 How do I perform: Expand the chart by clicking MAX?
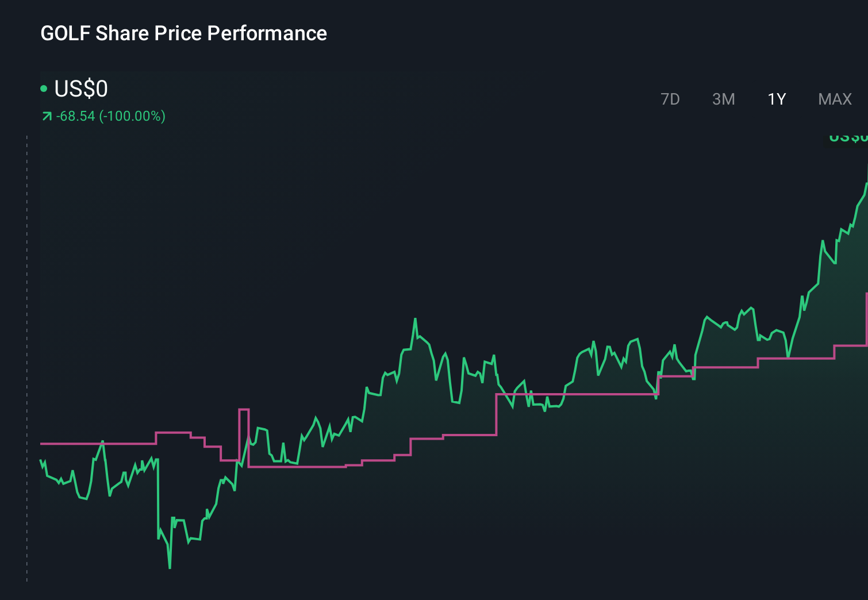click(x=835, y=99)
